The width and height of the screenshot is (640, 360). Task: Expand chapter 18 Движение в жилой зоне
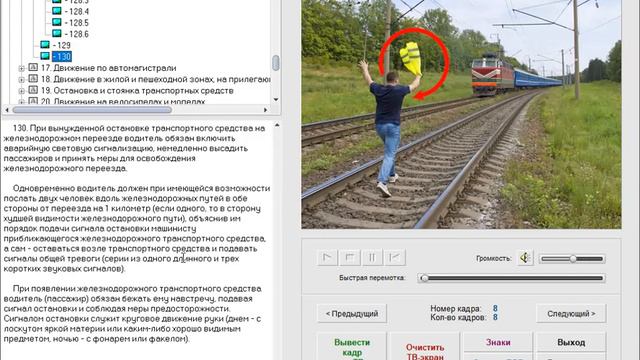pyautogui.click(x=22, y=80)
